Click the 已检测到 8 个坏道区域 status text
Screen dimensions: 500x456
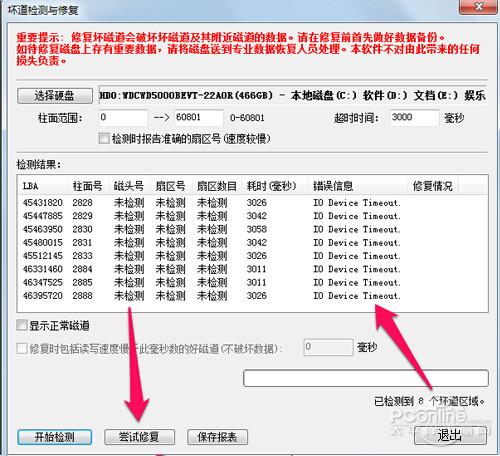(429, 401)
